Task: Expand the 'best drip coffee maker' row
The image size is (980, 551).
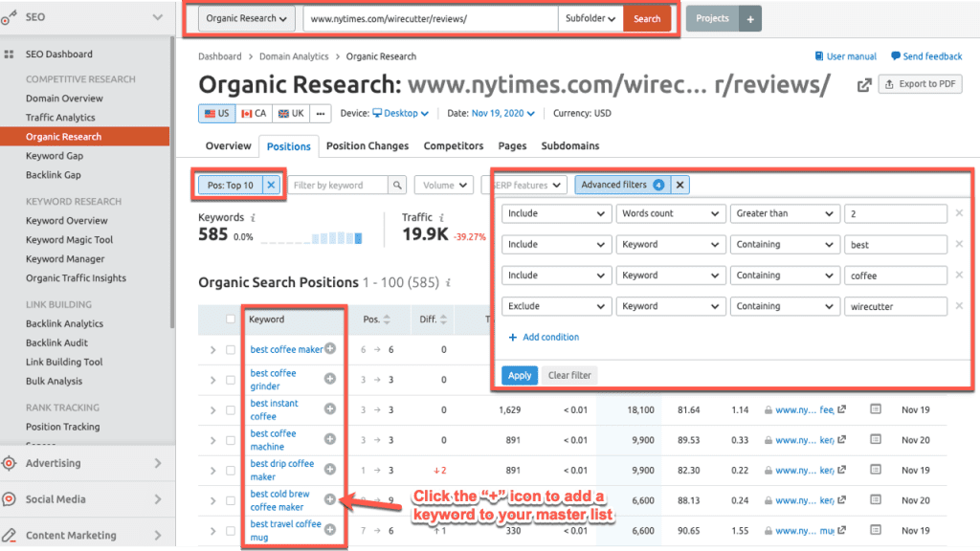Action: pyautogui.click(x=213, y=471)
